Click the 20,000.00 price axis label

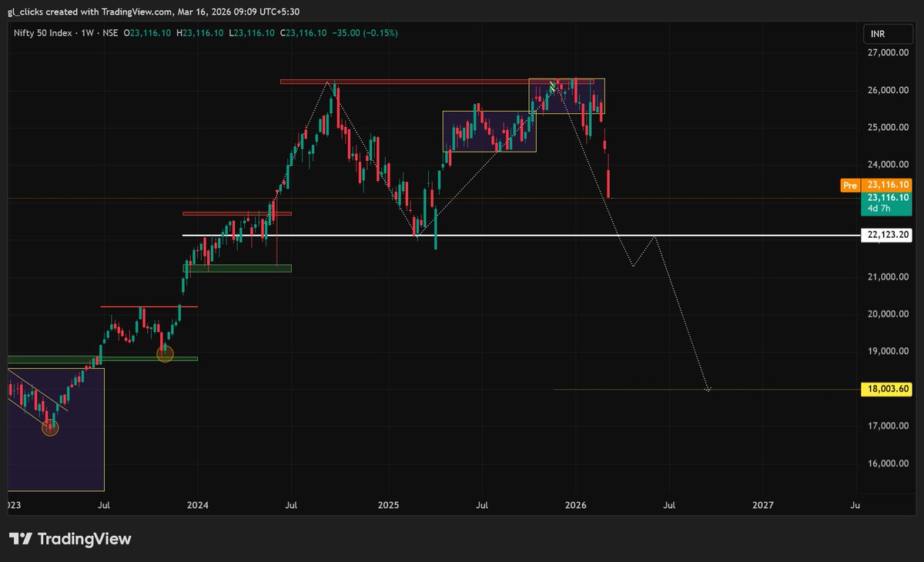pyautogui.click(x=889, y=314)
